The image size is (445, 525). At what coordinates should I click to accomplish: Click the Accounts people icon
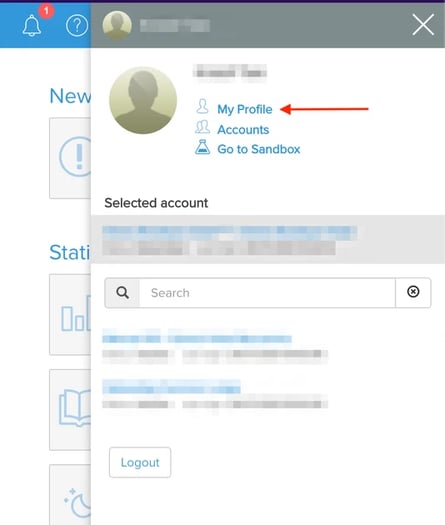(x=203, y=127)
